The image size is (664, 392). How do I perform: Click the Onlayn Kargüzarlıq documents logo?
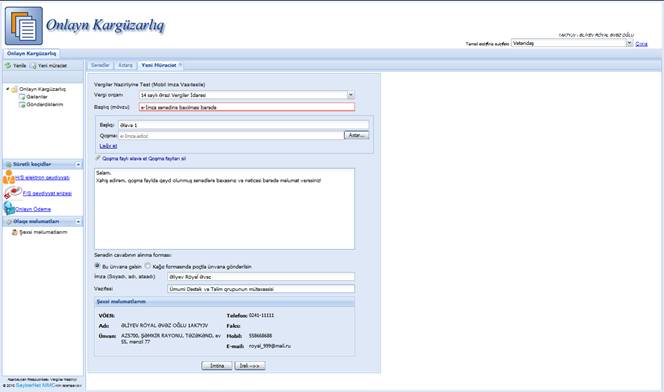(24, 26)
